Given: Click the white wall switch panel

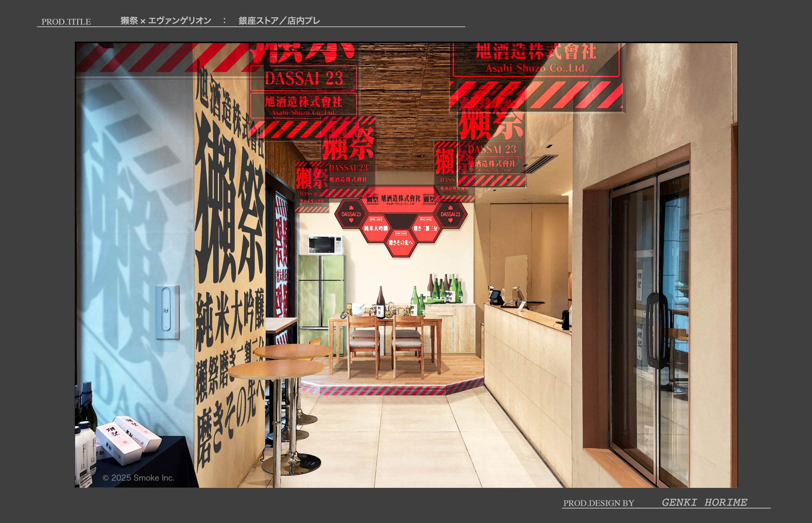Looking at the screenshot, I should 167,312.
